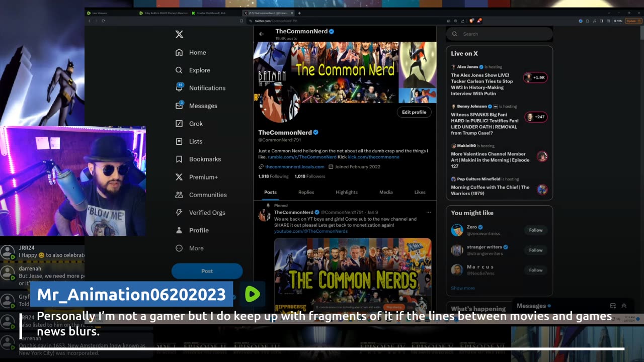Click the VPN button in browser toolbar
Image resolution: width=644 pixels, height=362 pixels.
[619, 21]
